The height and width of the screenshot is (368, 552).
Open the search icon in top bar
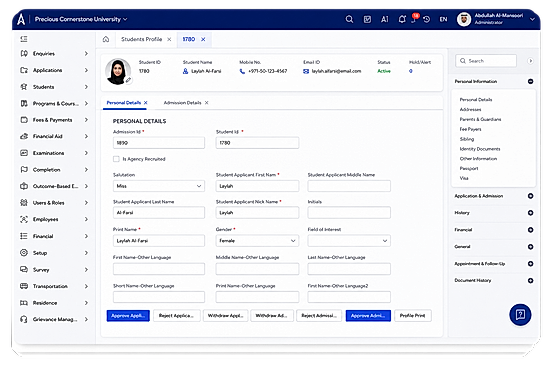click(x=349, y=19)
